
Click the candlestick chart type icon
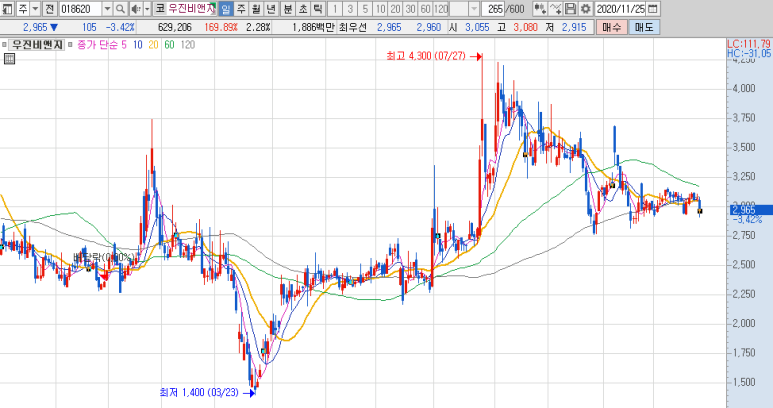pos(540,8)
